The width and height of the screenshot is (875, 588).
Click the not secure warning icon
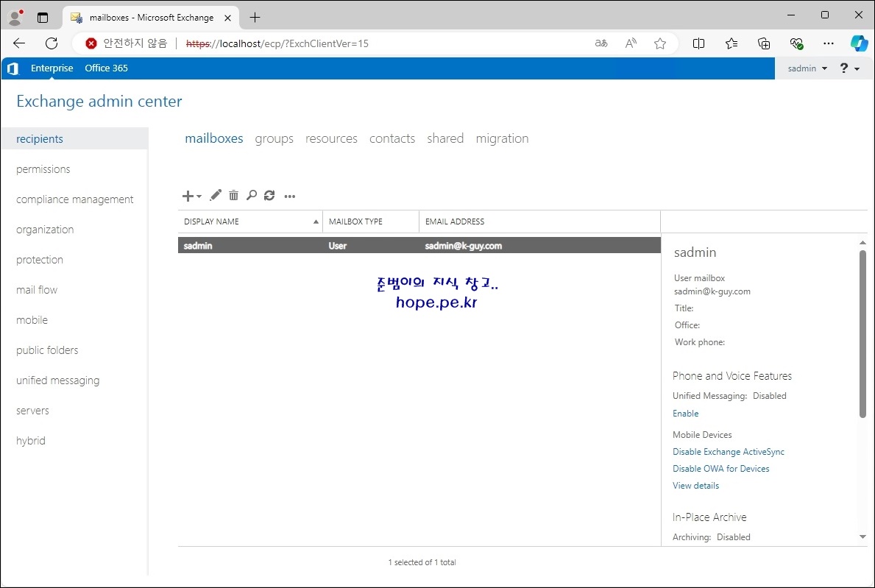point(91,43)
